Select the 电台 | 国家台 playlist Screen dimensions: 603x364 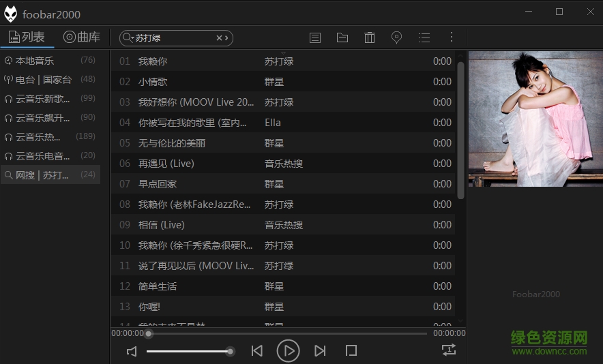coord(50,80)
